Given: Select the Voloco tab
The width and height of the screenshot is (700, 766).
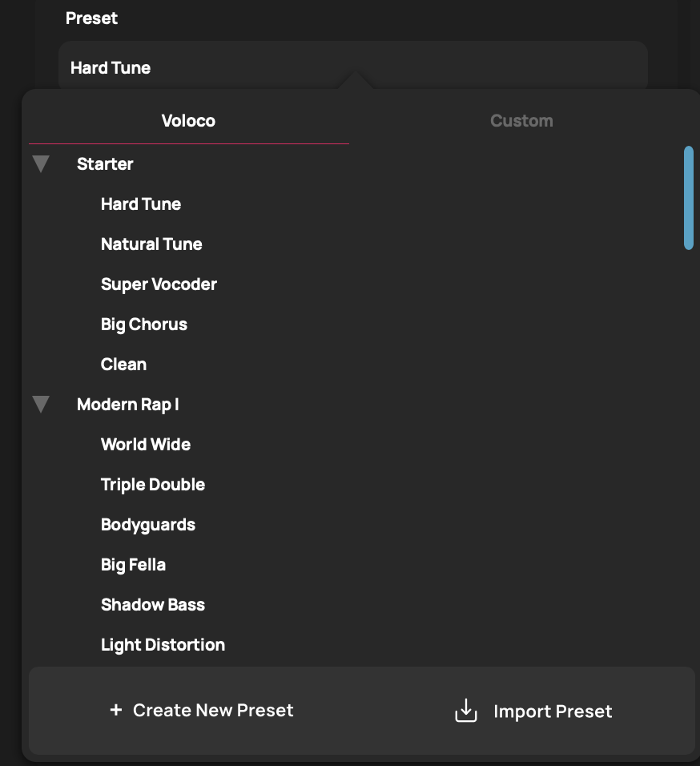Looking at the screenshot, I should point(188,121).
